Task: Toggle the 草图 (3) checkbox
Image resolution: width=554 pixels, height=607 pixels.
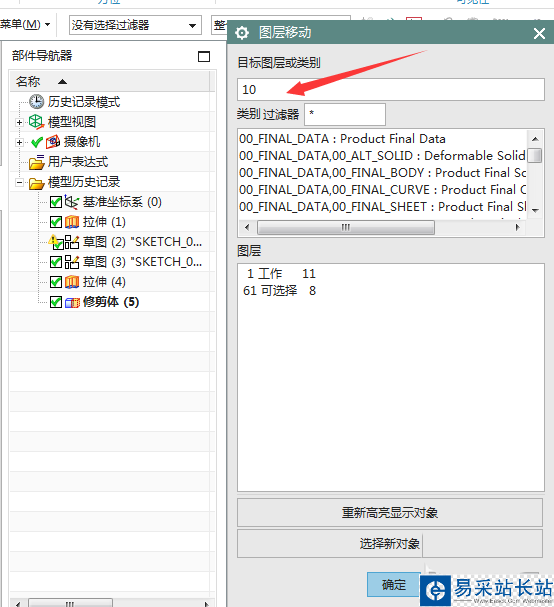Action: click(x=56, y=262)
